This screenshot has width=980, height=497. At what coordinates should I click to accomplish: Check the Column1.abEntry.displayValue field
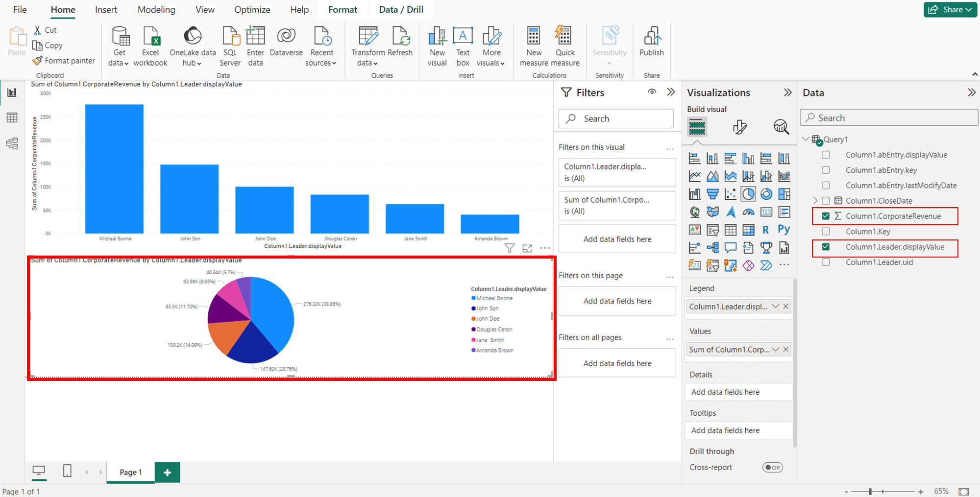(x=826, y=155)
